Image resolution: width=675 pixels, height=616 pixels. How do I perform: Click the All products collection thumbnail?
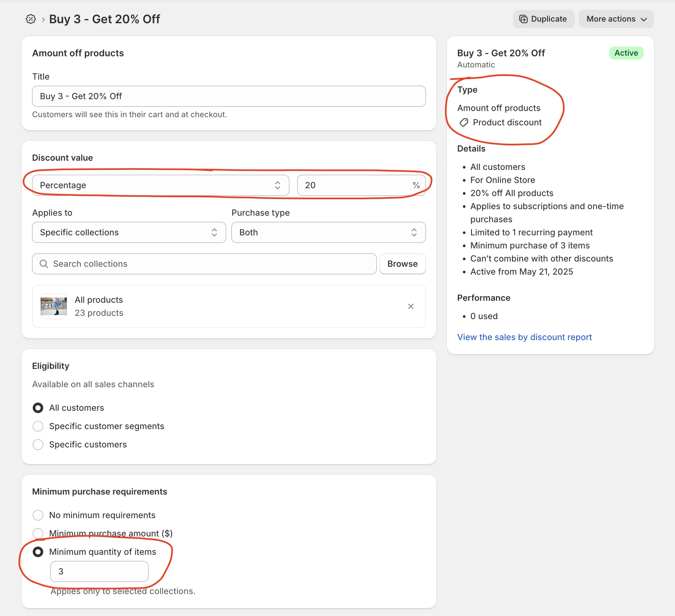point(54,306)
